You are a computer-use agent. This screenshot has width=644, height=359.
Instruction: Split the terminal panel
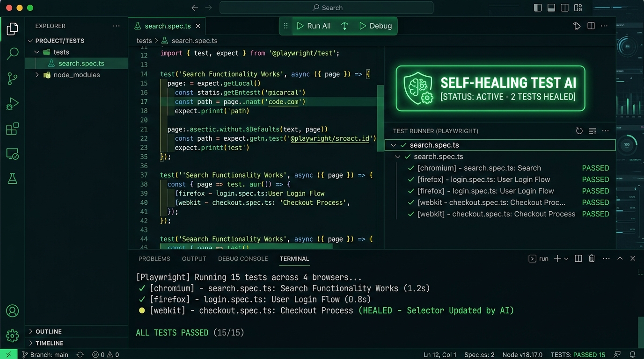578,258
